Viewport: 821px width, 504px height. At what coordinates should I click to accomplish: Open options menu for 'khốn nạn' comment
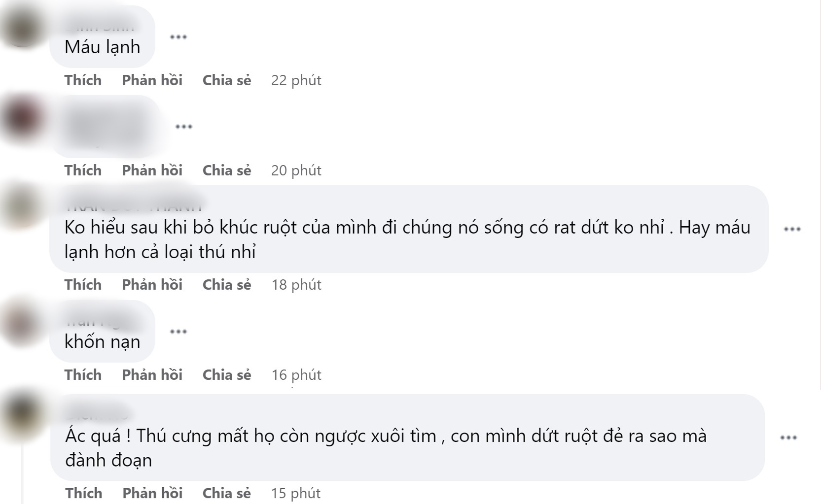click(178, 332)
